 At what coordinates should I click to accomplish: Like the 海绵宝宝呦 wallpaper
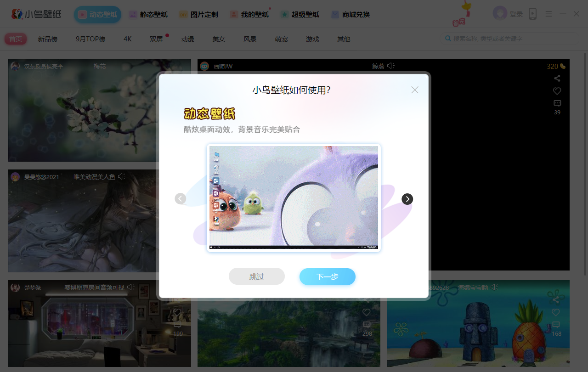pos(556,312)
